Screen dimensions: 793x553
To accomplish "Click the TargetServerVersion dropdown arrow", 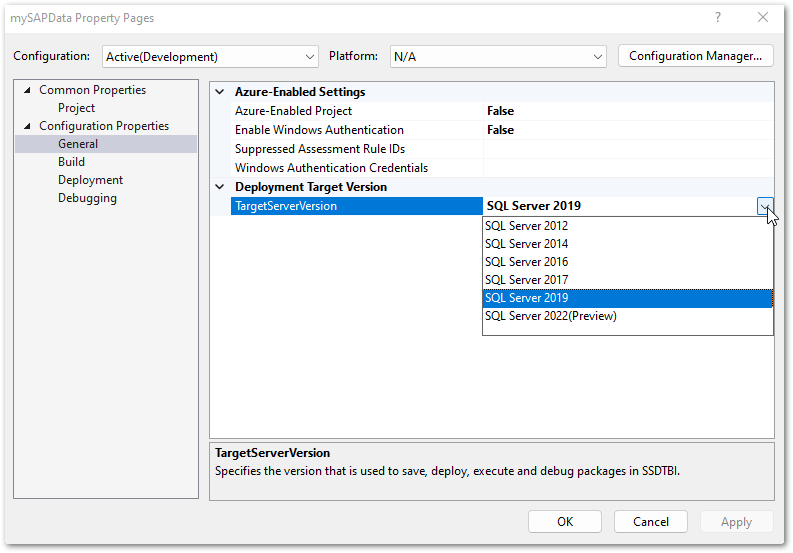I will pyautogui.click(x=765, y=206).
